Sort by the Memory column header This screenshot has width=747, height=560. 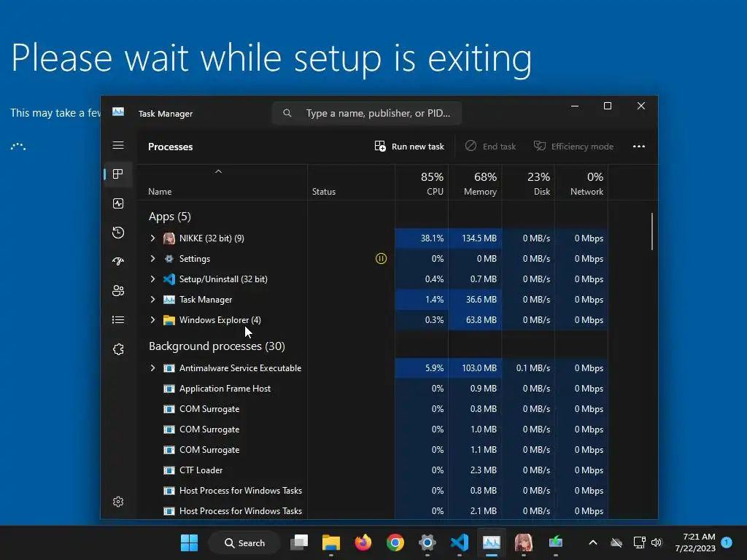(x=475, y=183)
